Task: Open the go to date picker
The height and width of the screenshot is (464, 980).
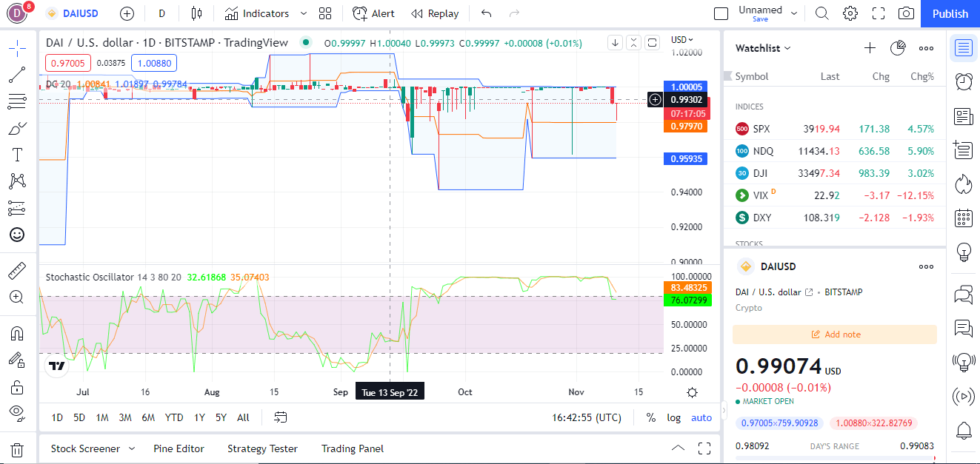Action: pos(281,417)
